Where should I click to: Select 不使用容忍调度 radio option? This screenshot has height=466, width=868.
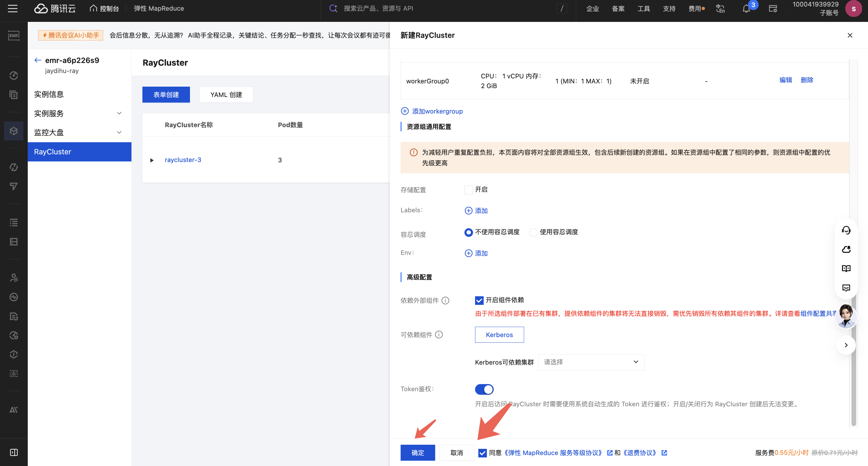point(468,232)
